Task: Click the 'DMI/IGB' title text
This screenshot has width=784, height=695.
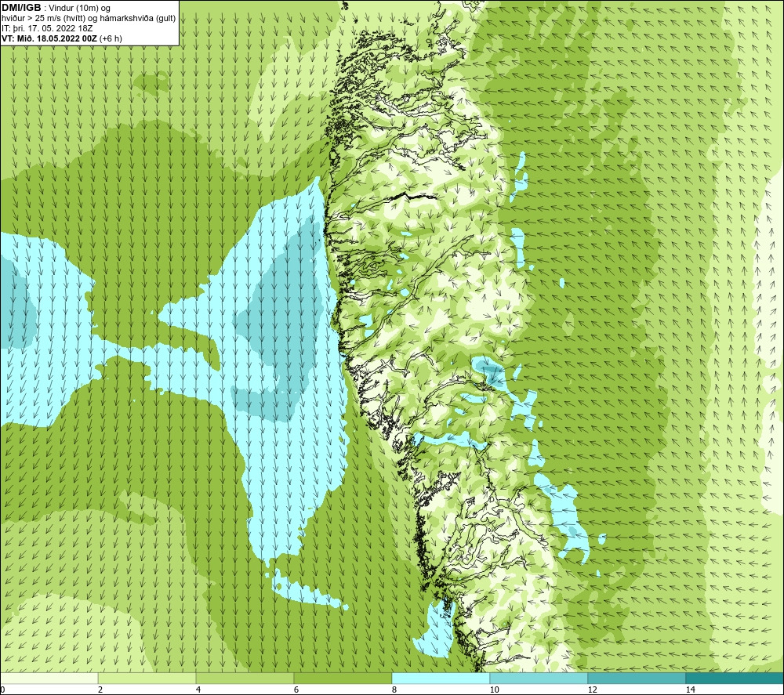Action: pos(21,8)
